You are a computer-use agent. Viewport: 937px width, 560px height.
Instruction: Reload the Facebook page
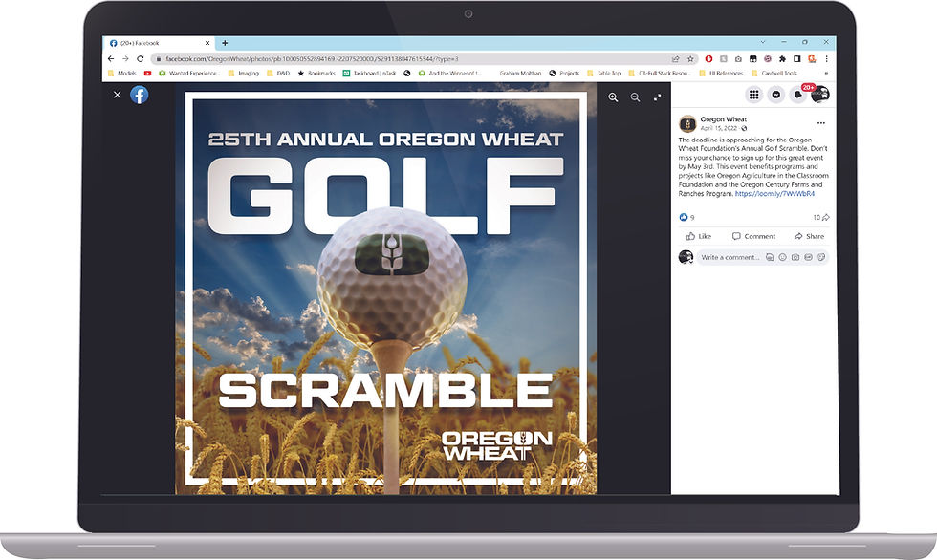[x=141, y=58]
